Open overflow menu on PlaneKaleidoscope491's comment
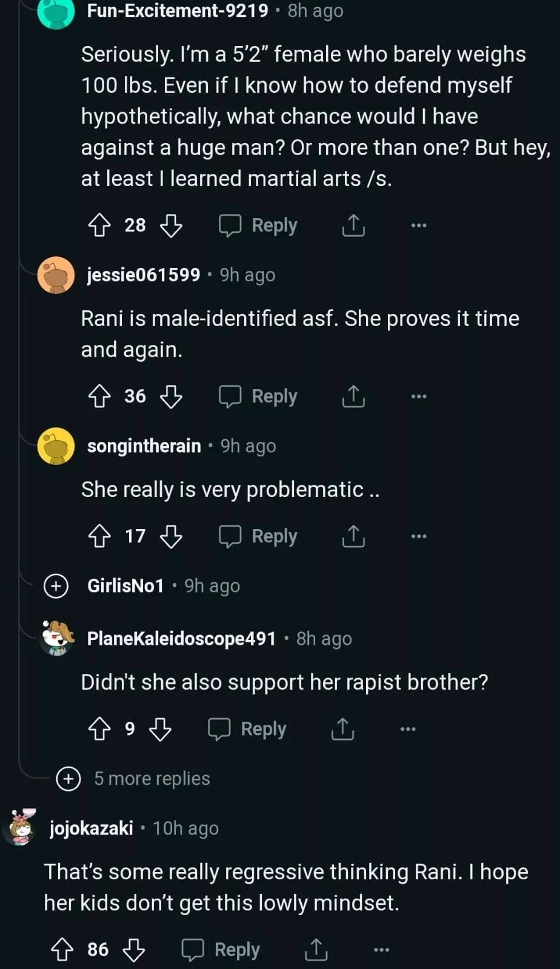The height and width of the screenshot is (969, 560). [408, 729]
